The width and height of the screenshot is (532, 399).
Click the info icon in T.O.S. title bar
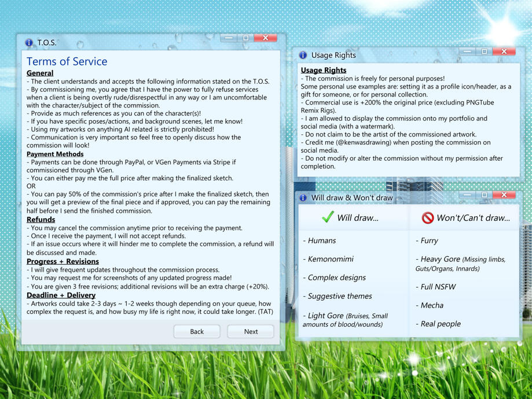(x=29, y=42)
